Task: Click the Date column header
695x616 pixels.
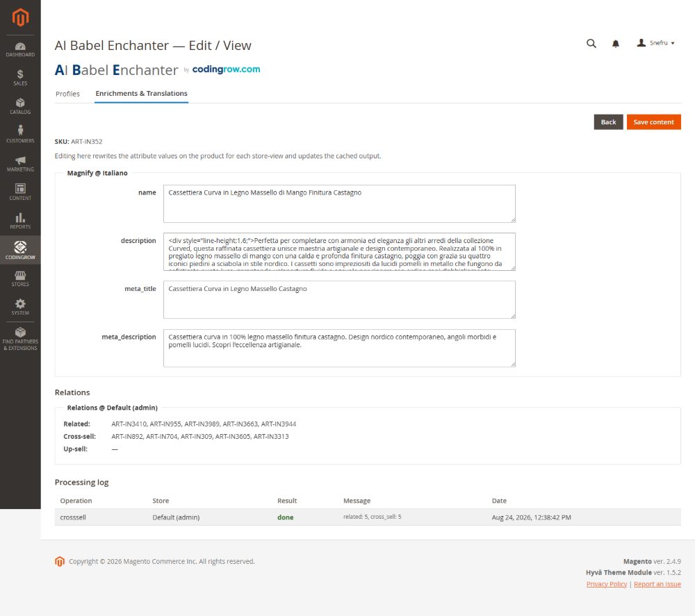Action: click(499, 501)
